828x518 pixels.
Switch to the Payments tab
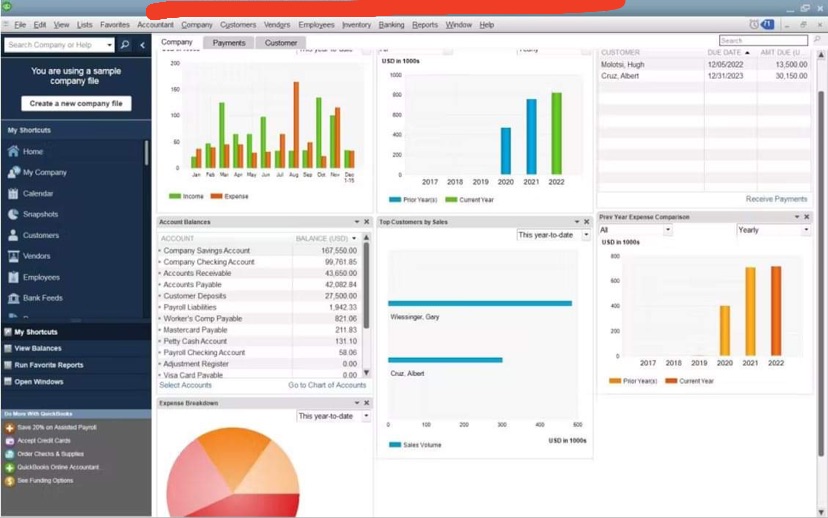click(x=229, y=43)
